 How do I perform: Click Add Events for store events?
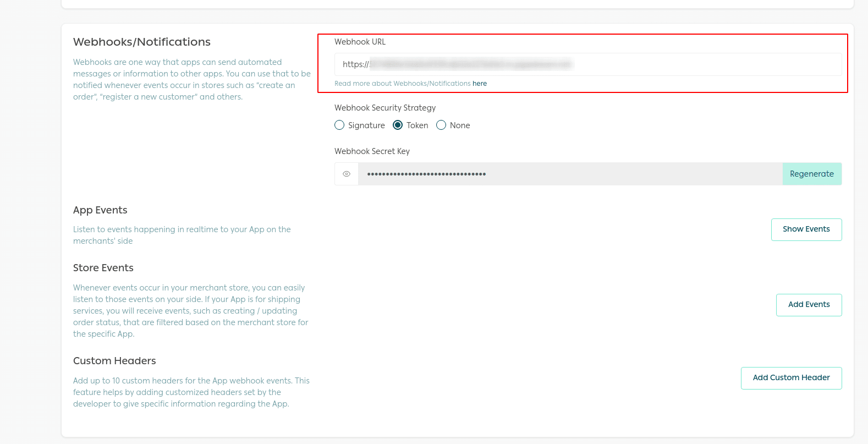809,305
